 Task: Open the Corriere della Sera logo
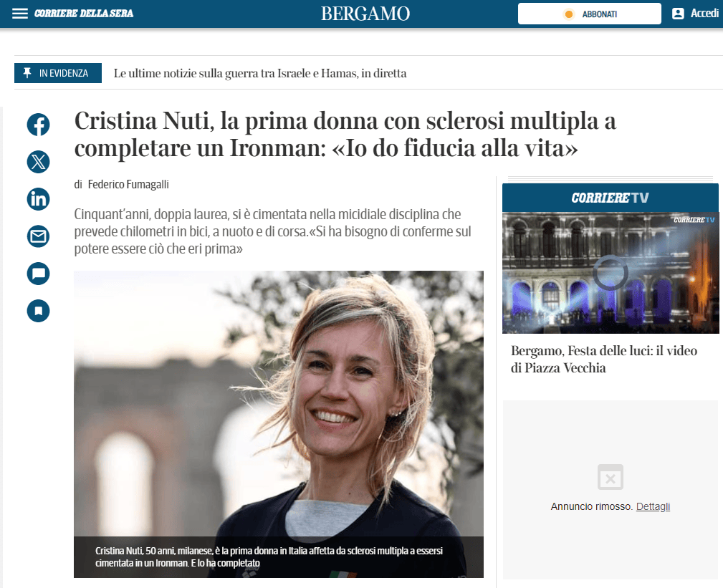[x=84, y=14]
